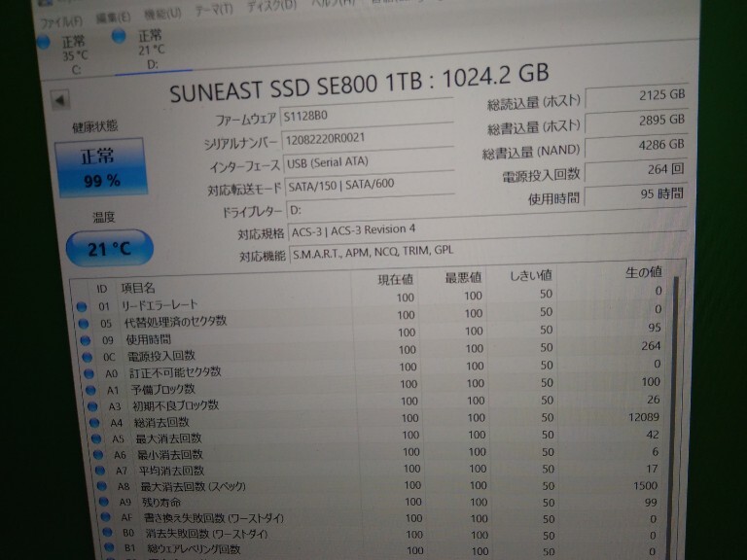747x560 pixels.
Task: Click the interface field USB (Serial ATA)
Action: click(369, 161)
